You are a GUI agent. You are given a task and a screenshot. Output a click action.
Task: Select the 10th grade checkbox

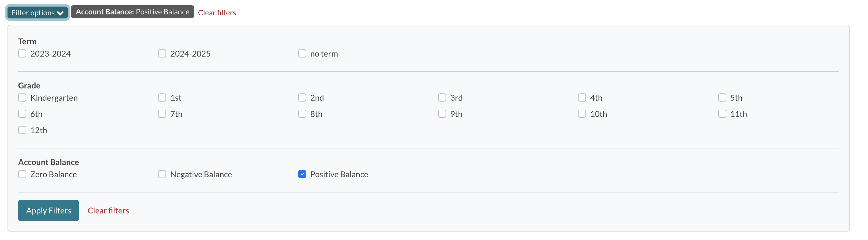(x=582, y=114)
